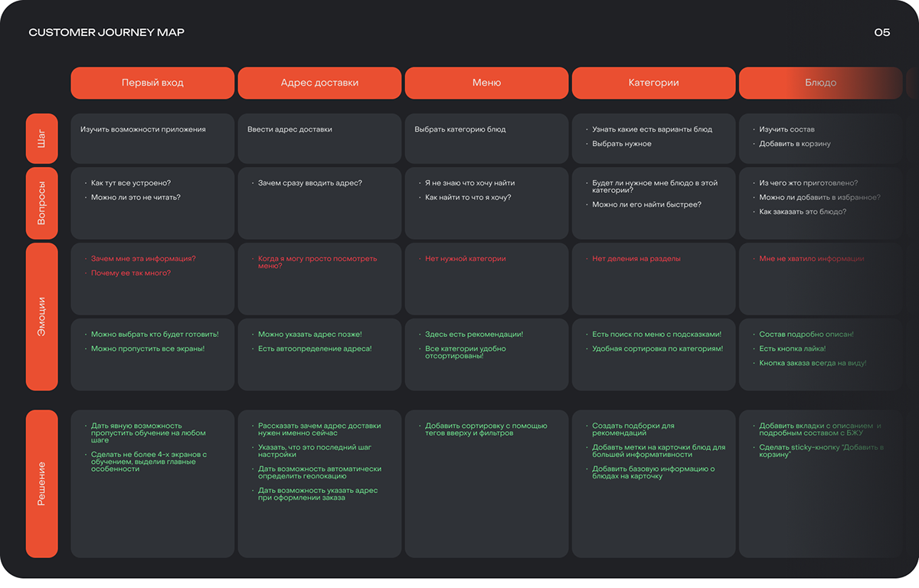Select the "Первый вход" column header

click(152, 83)
